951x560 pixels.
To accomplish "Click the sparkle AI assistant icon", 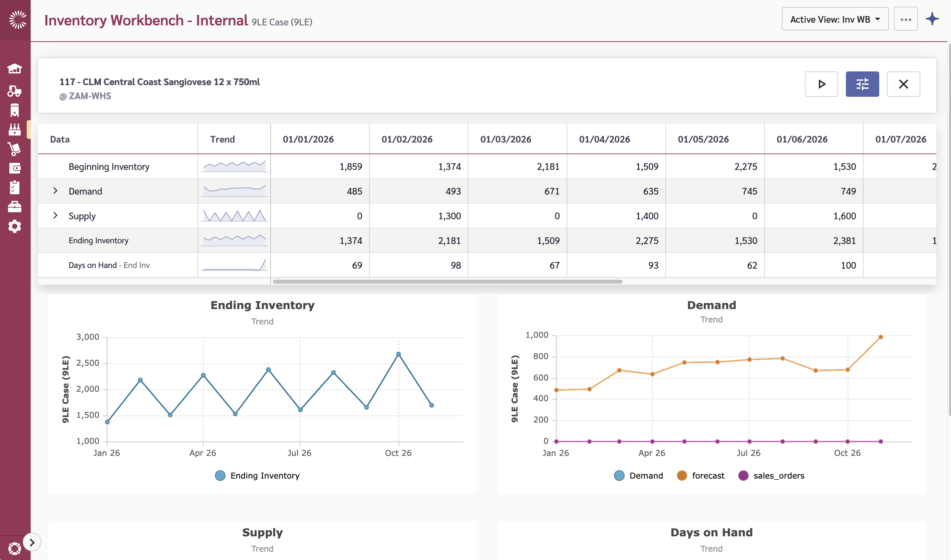I will pyautogui.click(x=932, y=19).
